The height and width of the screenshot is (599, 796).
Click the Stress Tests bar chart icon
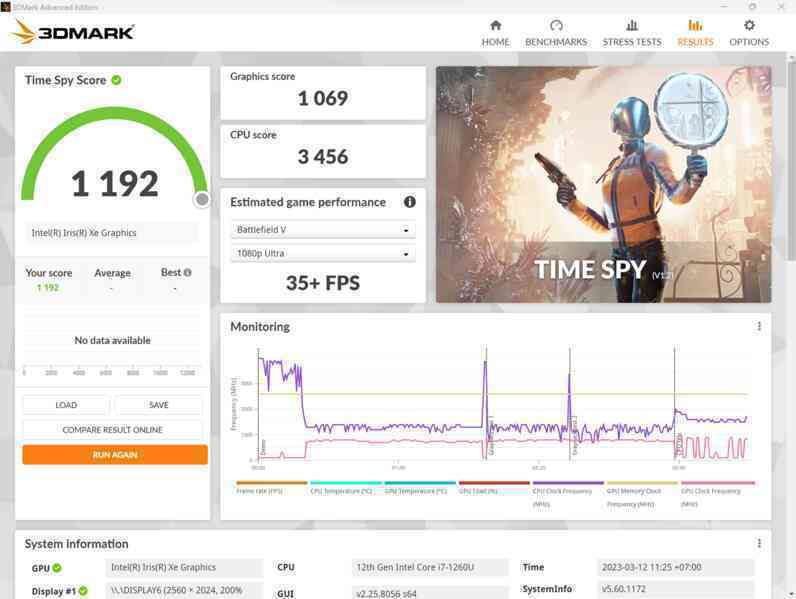[x=632, y=25]
